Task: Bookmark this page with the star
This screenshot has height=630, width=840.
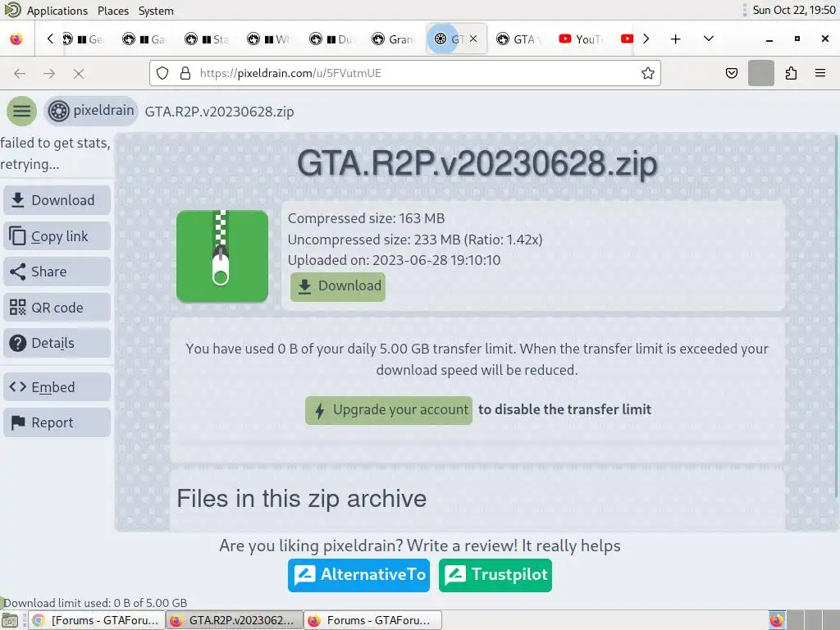Action: [648, 73]
